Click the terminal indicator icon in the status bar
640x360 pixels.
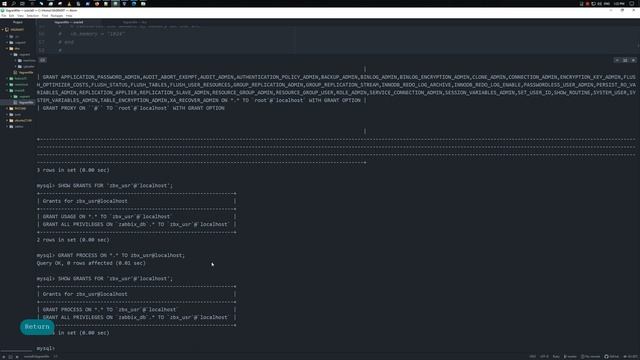click(10, 356)
